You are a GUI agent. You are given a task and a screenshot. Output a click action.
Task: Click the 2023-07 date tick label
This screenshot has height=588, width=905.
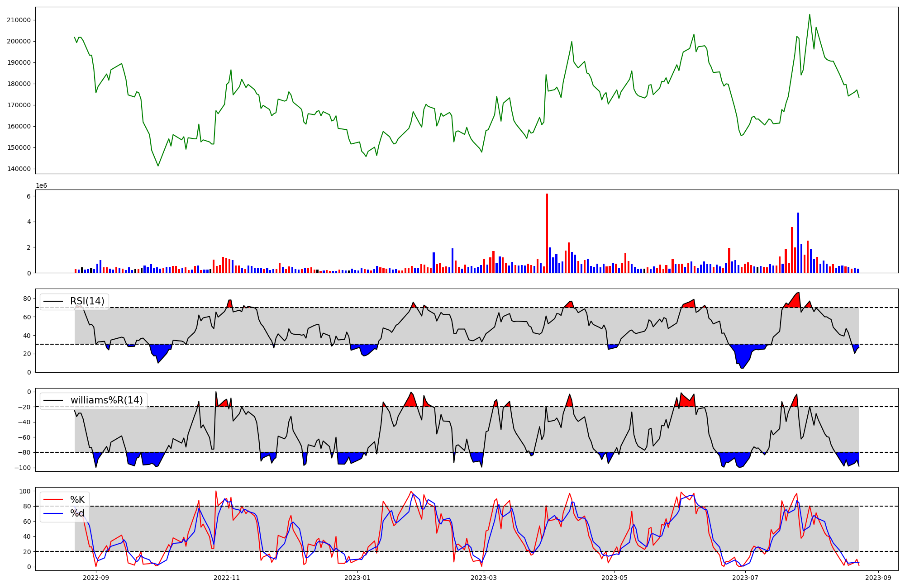[745, 578]
